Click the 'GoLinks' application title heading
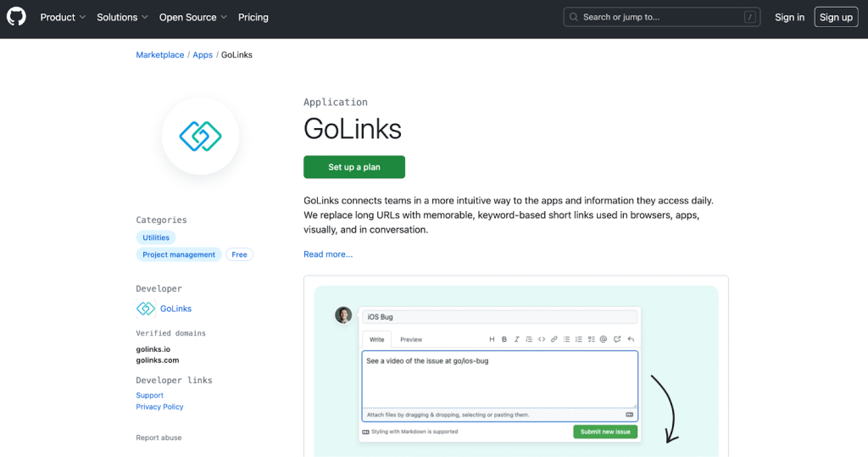This screenshot has width=868, height=457. (x=353, y=129)
